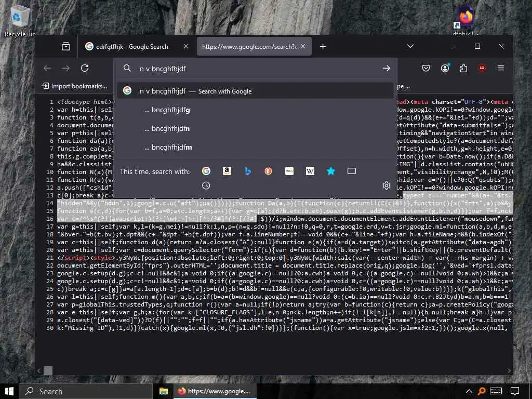The width and height of the screenshot is (532, 399).
Task: Search this time with Google icon
Action: click(x=206, y=171)
